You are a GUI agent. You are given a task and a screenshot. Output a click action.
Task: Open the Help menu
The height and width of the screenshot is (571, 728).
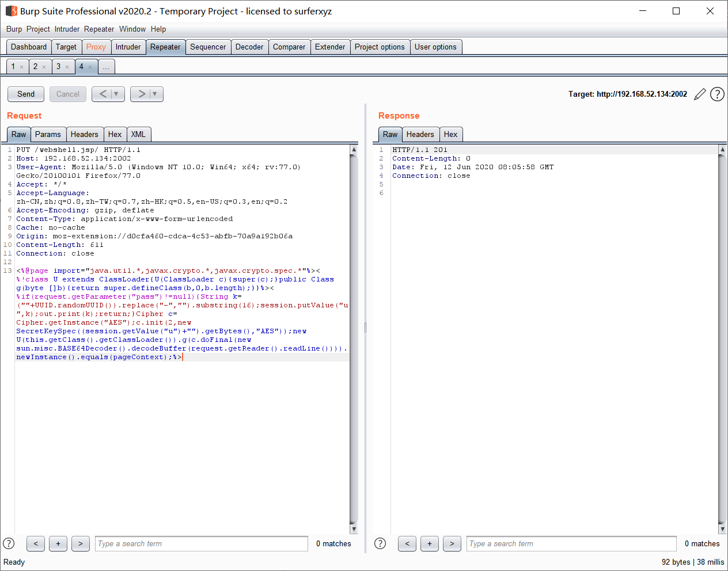click(158, 29)
